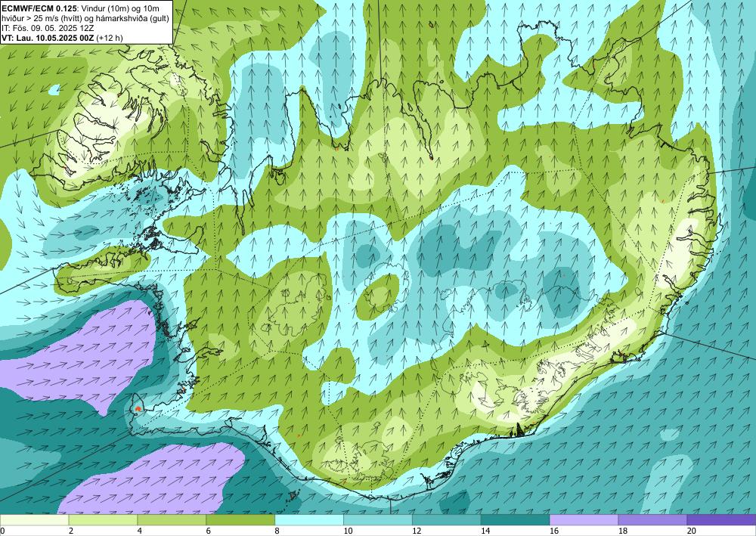Viewport: 756px width, 536px height.
Task: Click the legend scale label "4"
Action: point(140,531)
